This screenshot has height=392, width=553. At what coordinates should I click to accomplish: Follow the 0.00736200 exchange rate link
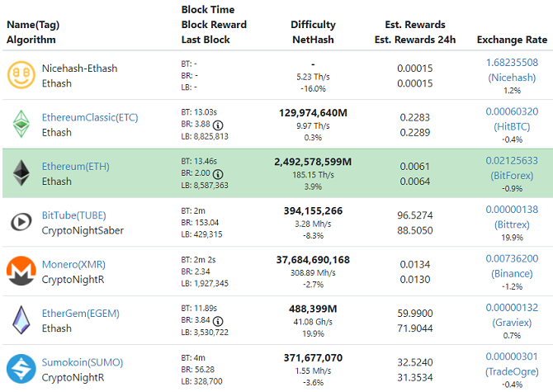512,258
